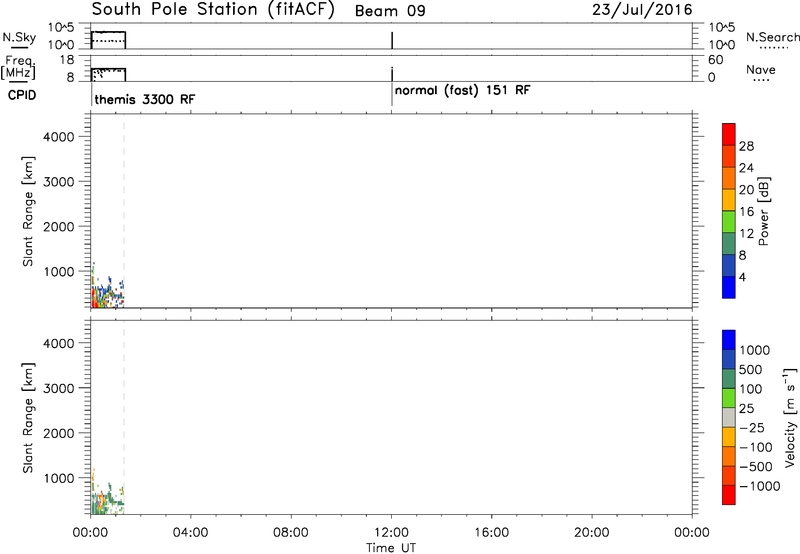Click the frequency trace box near 00:00
This screenshot has height=554, width=800.
point(108,74)
